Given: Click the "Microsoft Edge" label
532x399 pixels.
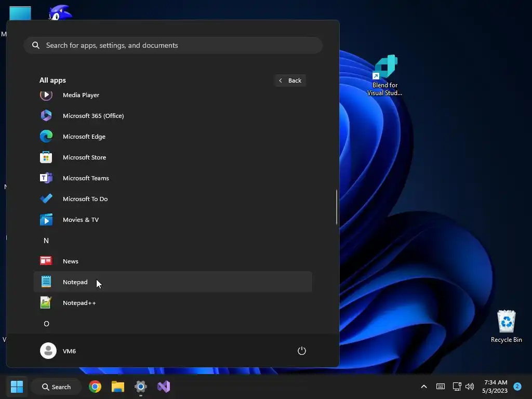Looking at the screenshot, I should [84, 137].
